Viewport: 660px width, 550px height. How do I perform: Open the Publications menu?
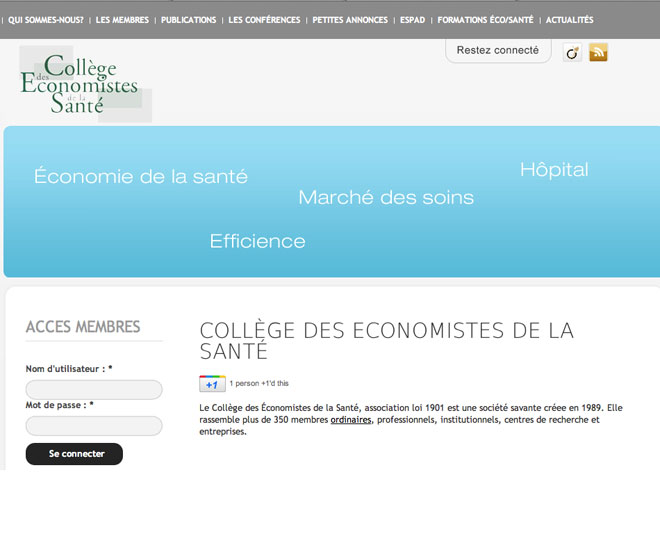click(189, 20)
